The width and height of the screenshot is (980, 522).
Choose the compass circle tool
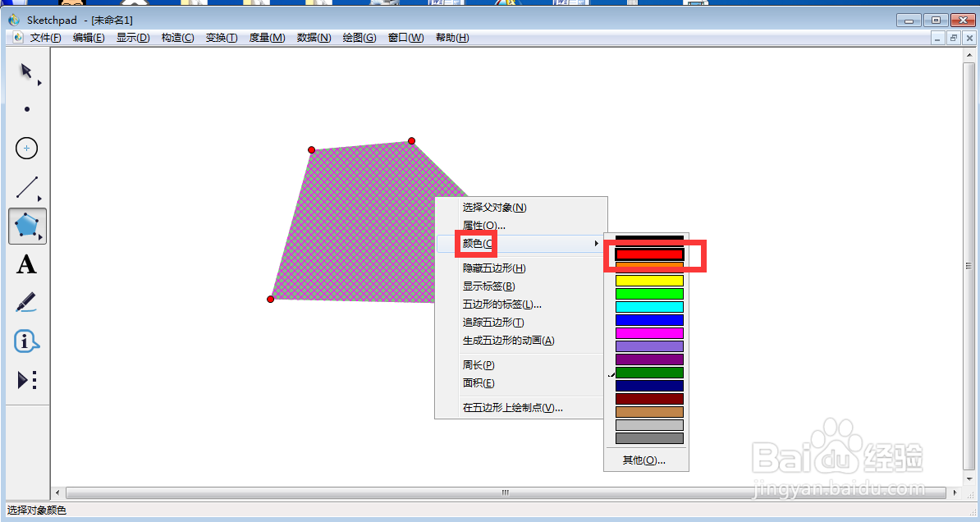[x=26, y=148]
